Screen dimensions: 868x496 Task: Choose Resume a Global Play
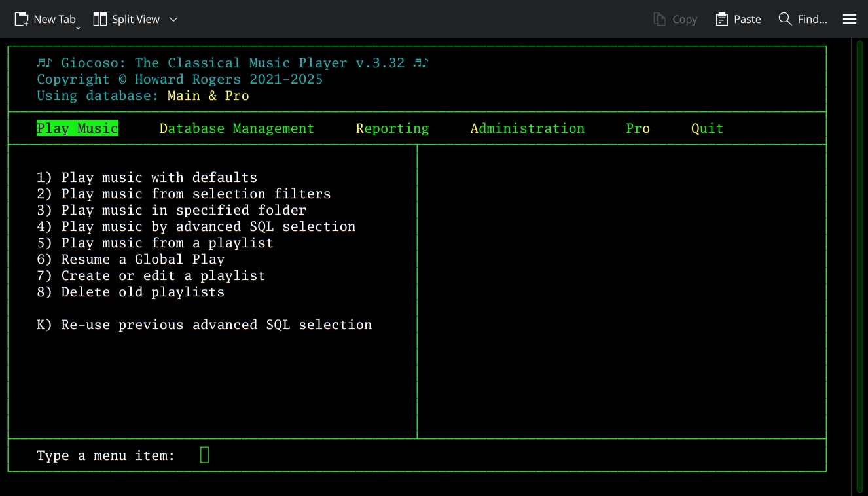point(130,258)
